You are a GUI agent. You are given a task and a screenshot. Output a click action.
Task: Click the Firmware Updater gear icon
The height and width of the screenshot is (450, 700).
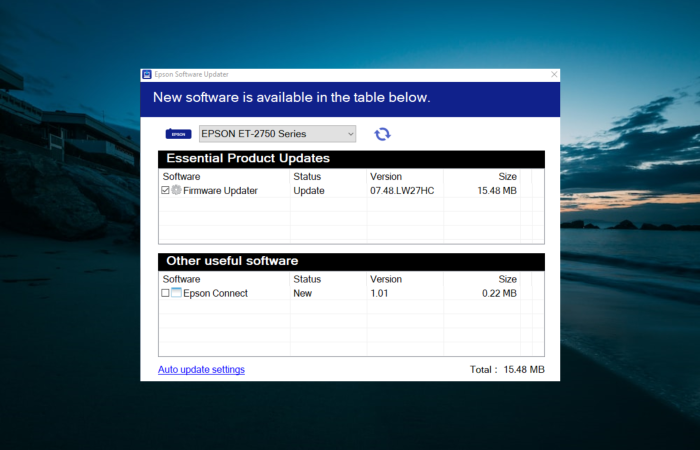(176, 190)
